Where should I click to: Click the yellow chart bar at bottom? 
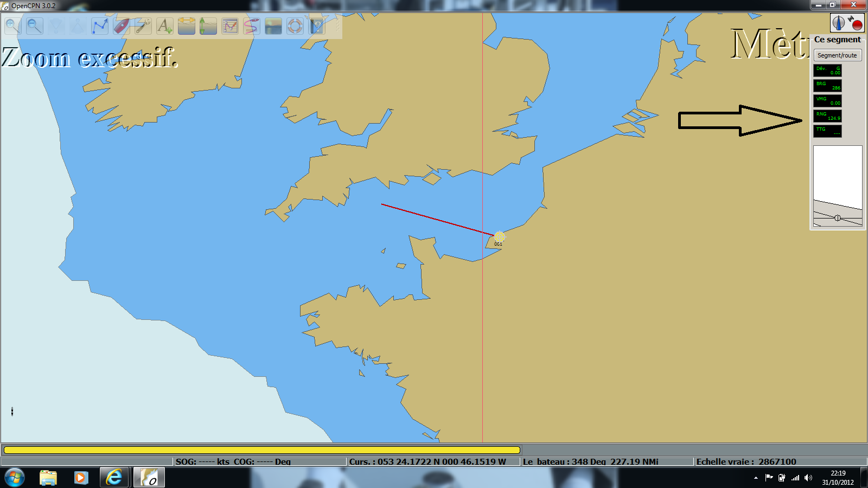pos(261,450)
